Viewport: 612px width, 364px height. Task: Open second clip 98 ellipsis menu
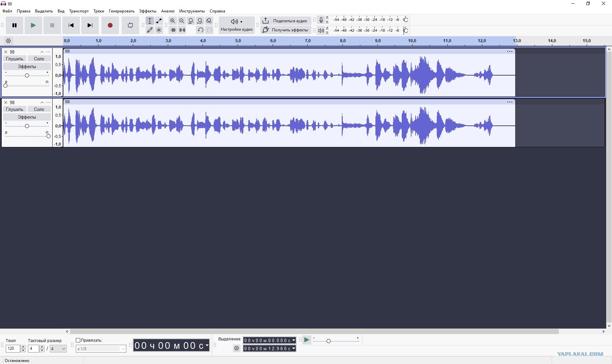pyautogui.click(x=510, y=102)
